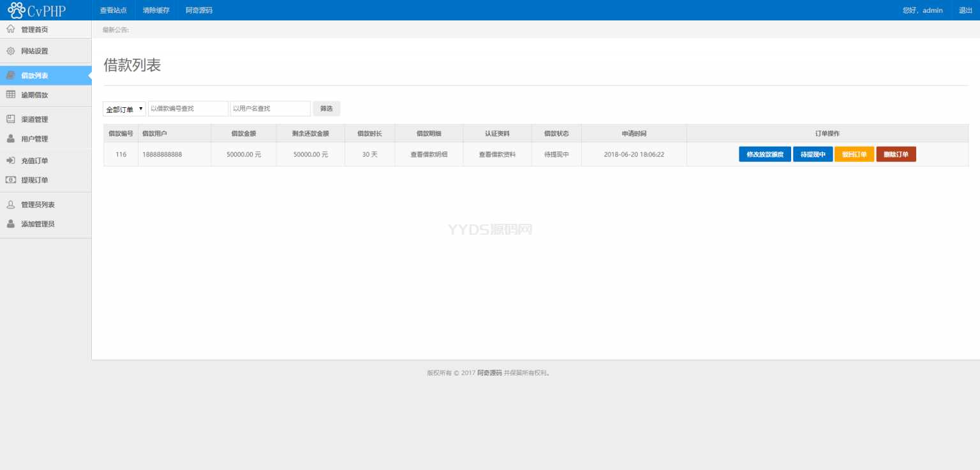
Task: Click 查看站点 in the top menu
Action: pos(113,10)
